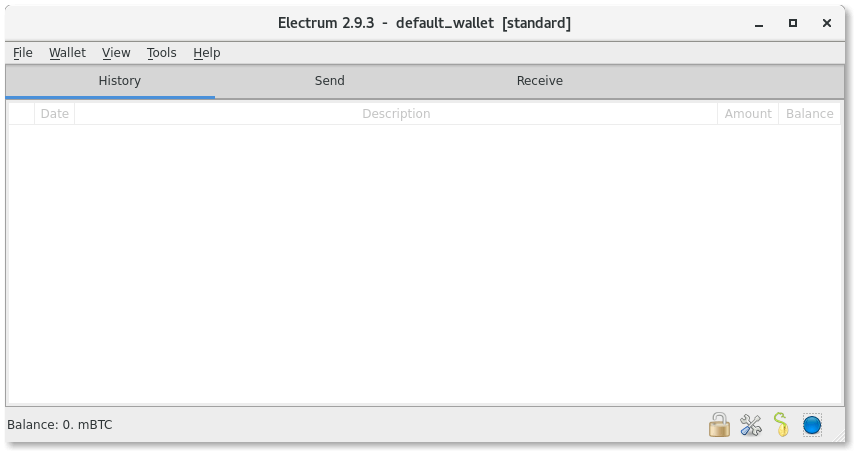This screenshot has height=451, width=854.
Task: Minimize the Electrum window
Action: (759, 24)
